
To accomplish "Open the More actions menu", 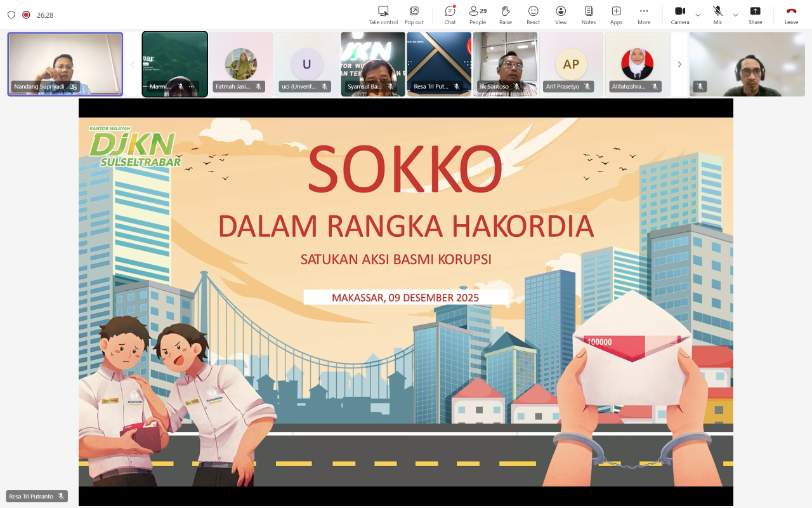I will [x=644, y=15].
